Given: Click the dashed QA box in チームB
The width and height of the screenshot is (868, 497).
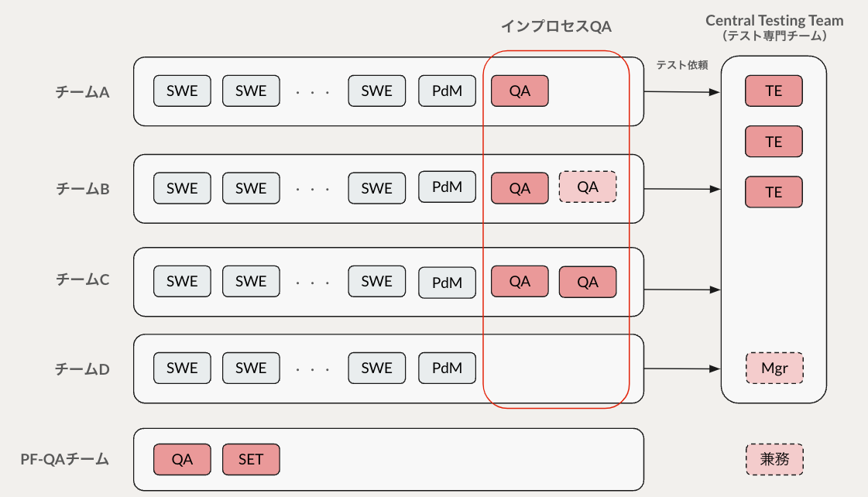Looking at the screenshot, I should point(587,187).
